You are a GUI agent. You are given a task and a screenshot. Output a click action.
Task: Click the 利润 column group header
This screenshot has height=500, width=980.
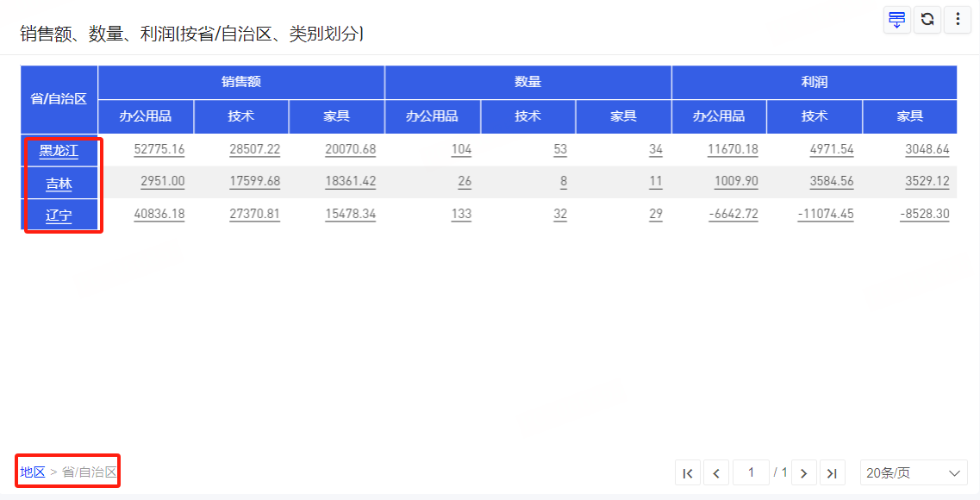tap(814, 82)
